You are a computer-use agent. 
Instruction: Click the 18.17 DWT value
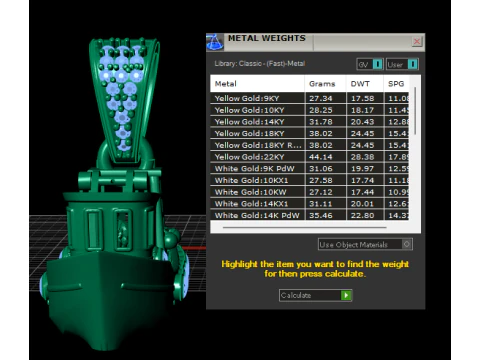click(362, 110)
